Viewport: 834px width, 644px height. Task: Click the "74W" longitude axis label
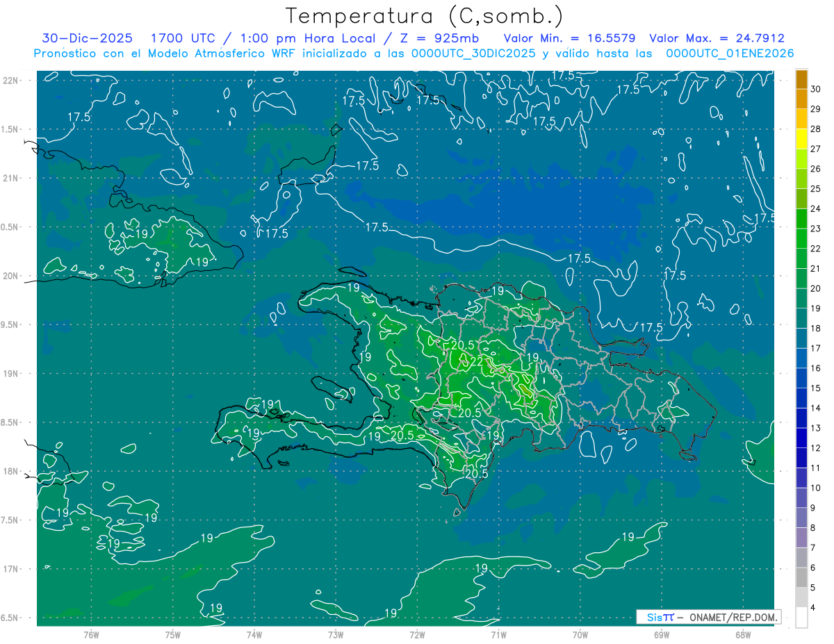point(254,634)
